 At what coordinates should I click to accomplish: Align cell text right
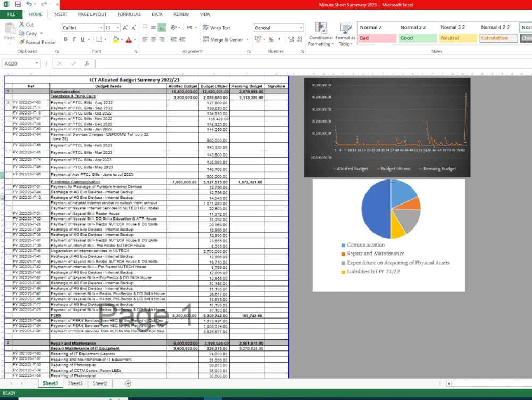(162, 39)
